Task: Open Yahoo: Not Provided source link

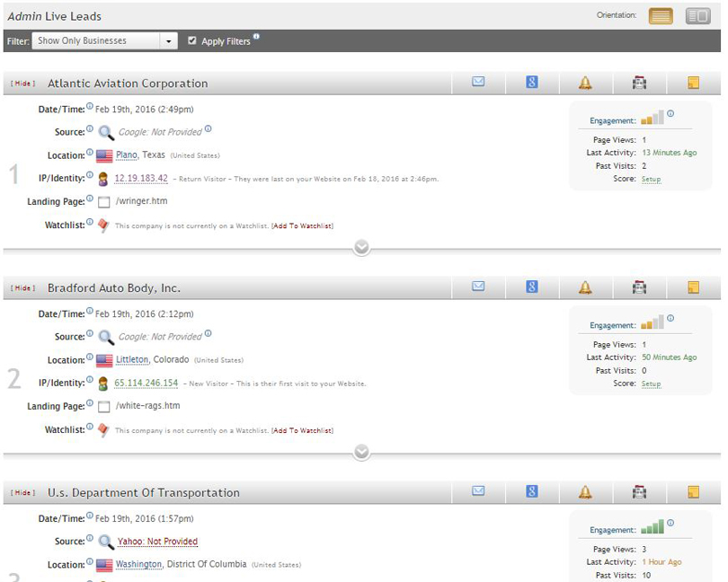Action: [157, 542]
